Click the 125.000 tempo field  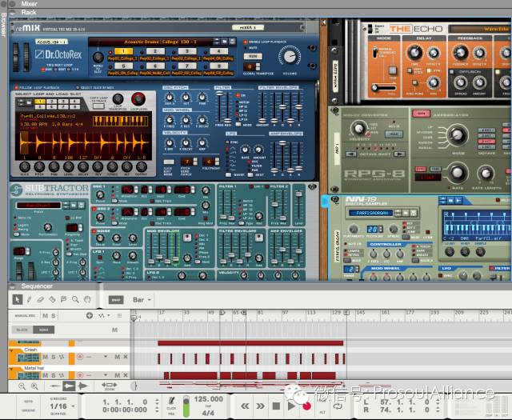(x=207, y=398)
